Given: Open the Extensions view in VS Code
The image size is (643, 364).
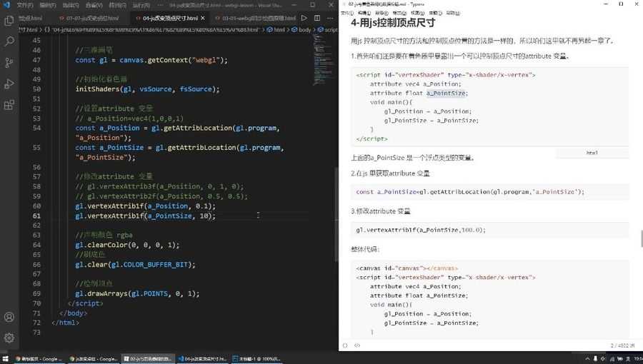Looking at the screenshot, I should (9, 105).
